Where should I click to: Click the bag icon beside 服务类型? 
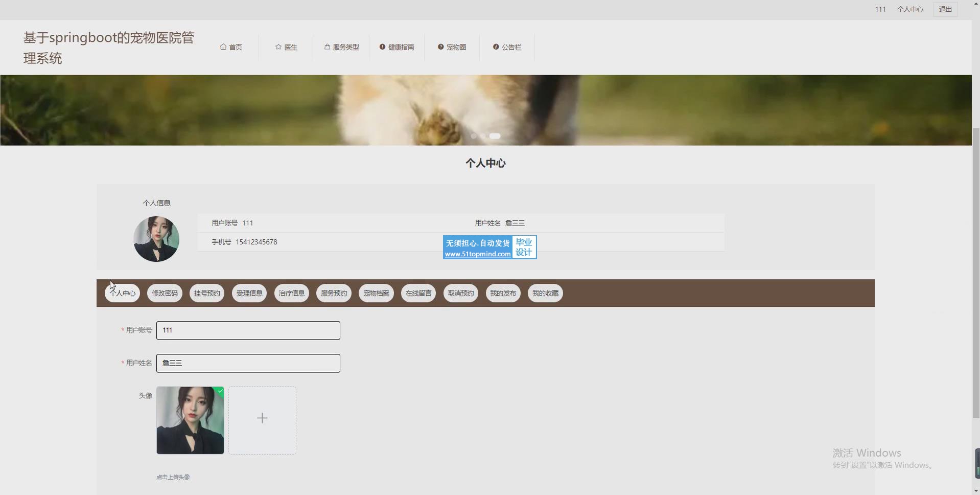click(x=327, y=47)
